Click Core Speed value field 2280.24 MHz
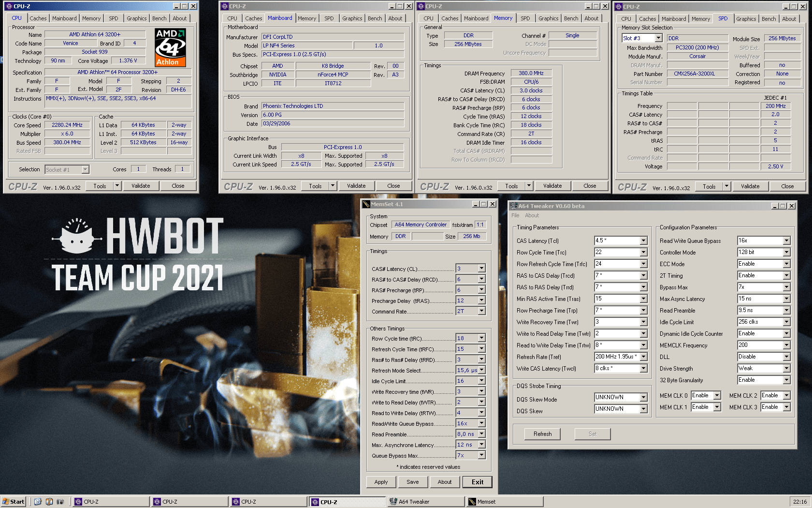812x508 pixels. pos(67,125)
